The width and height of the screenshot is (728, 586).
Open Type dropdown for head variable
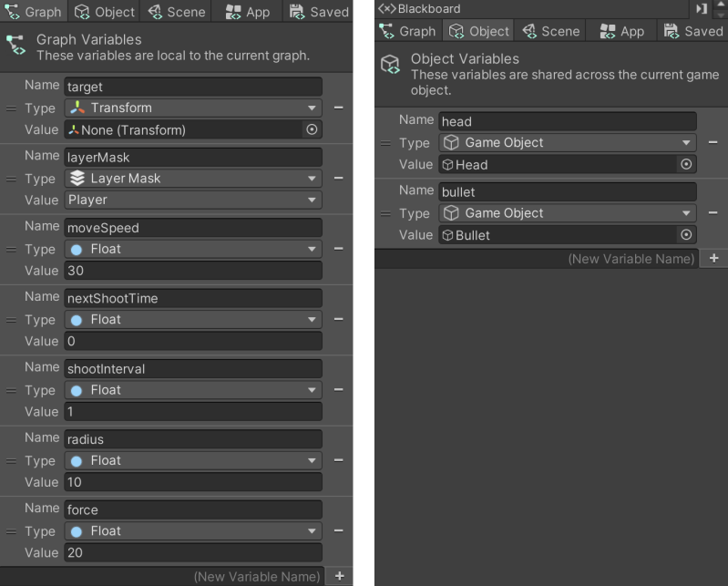click(568, 142)
